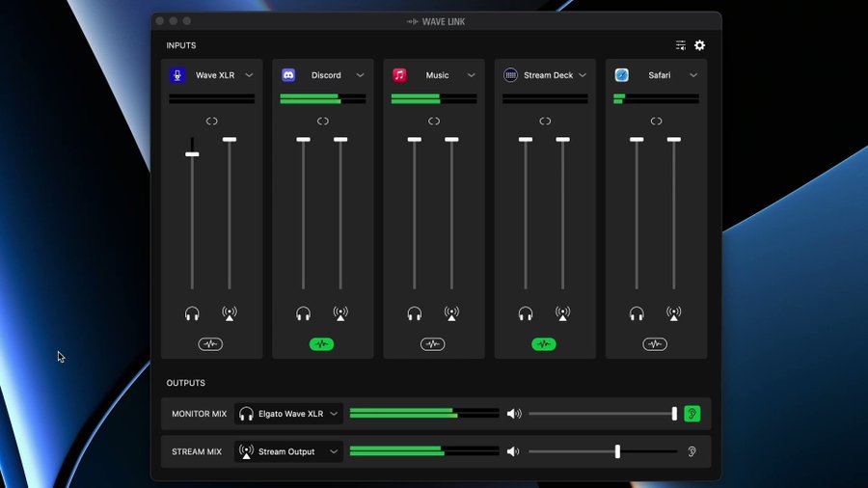Enable the effects button on Safari
Screen dimensions: 868x488
click(x=655, y=344)
